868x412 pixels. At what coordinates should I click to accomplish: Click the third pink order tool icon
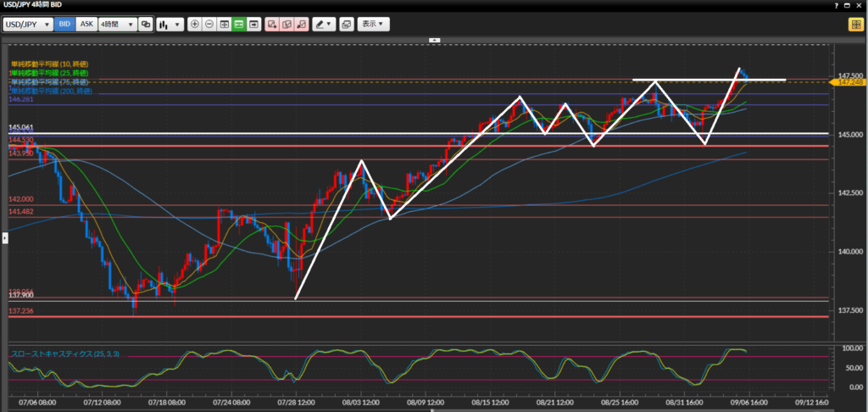pyautogui.click(x=302, y=25)
